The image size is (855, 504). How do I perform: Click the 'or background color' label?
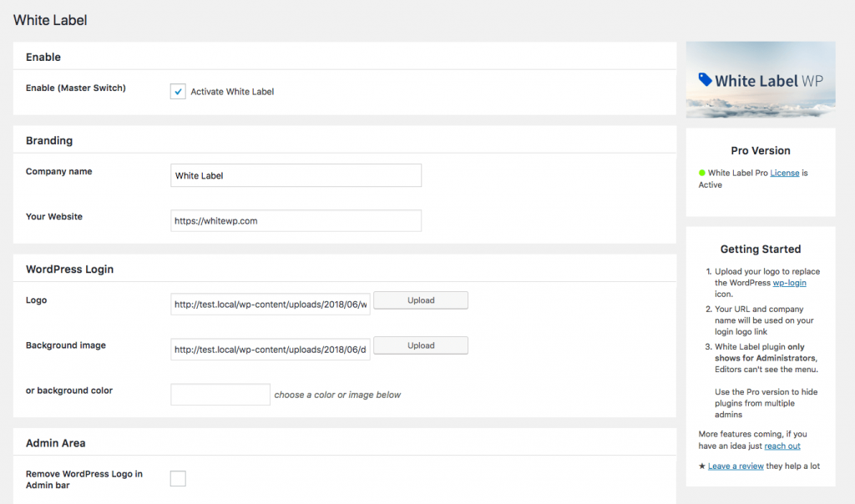click(69, 391)
